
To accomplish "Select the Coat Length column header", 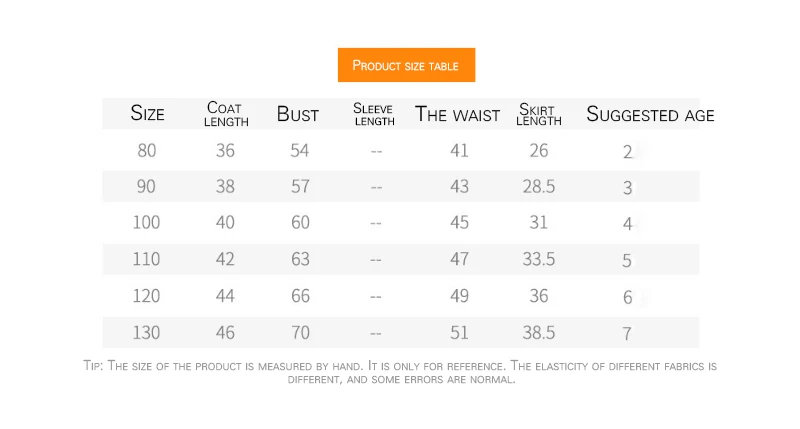I will pos(226,114).
